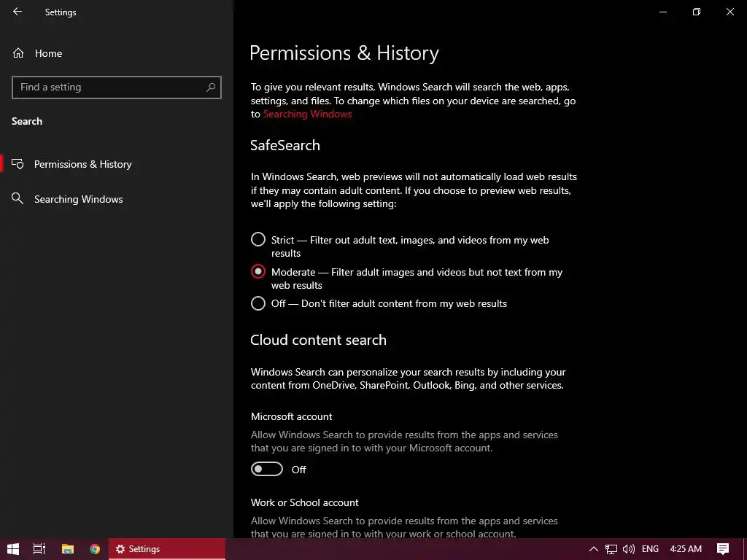Viewport: 747px width, 560px height.
Task: Click the back arrow in Settings
Action: click(x=18, y=12)
